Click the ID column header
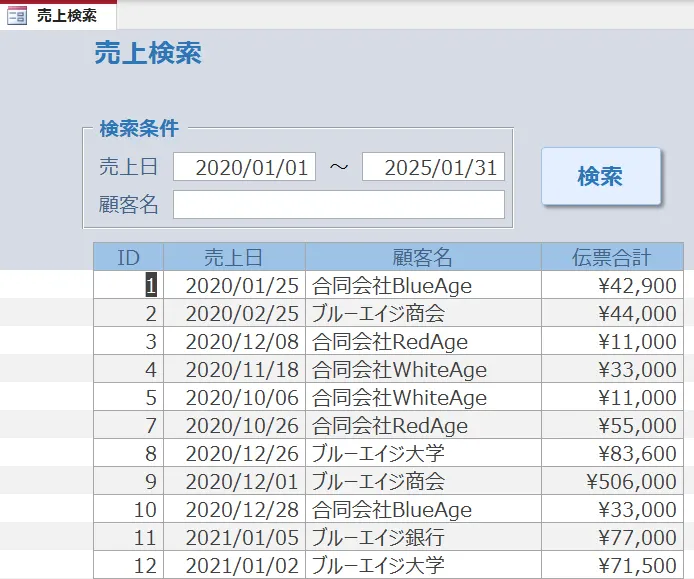694x579 pixels. [128, 257]
